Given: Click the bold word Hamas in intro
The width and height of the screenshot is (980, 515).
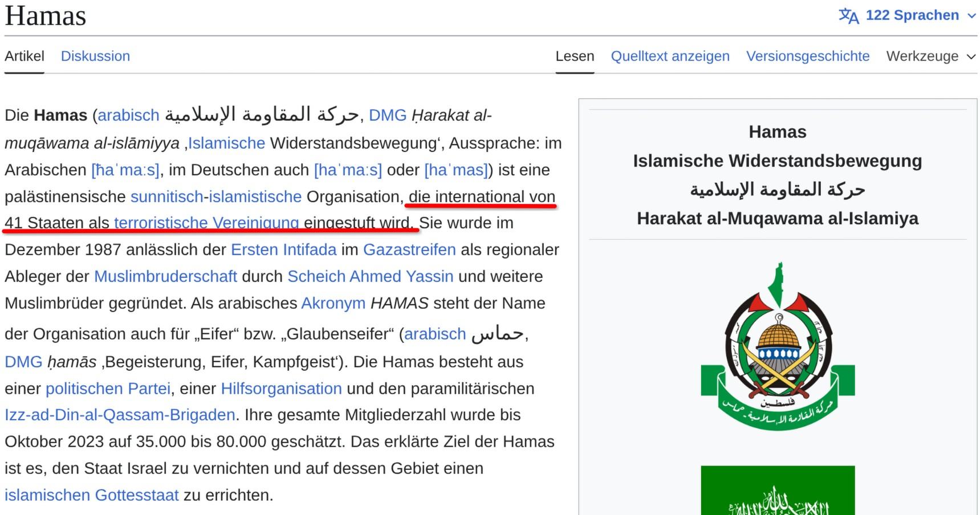Looking at the screenshot, I should tap(60, 115).
